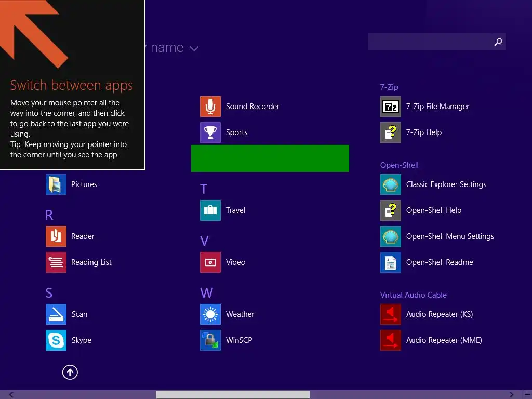Jump via the R letter heading
The height and width of the screenshot is (399, 532).
49,215
